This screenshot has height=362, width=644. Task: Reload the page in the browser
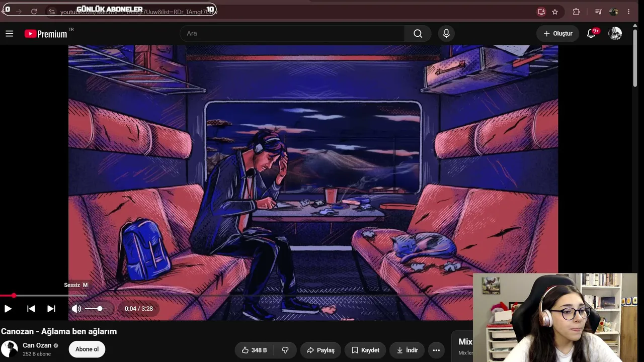34,12
